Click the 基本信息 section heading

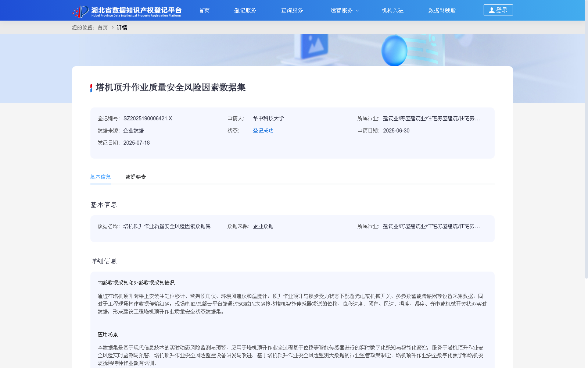104,205
